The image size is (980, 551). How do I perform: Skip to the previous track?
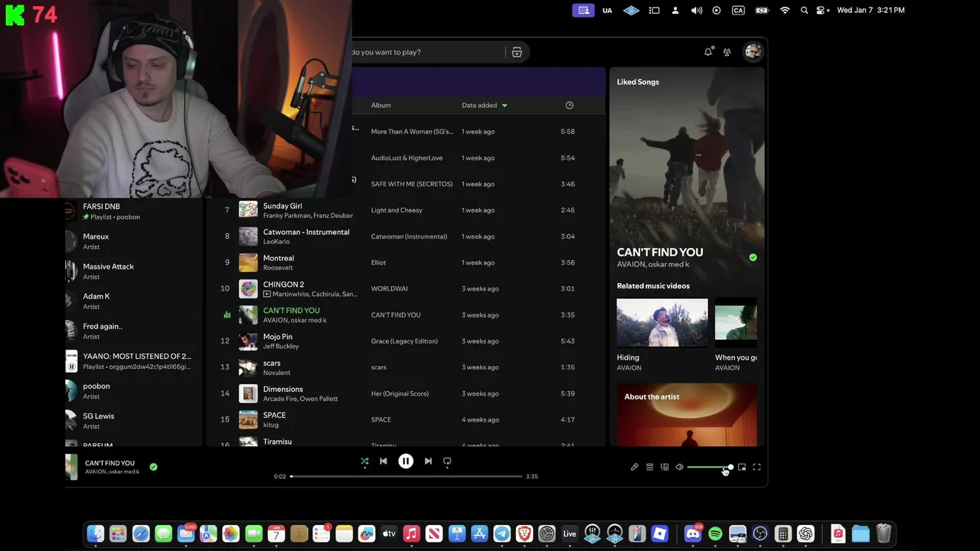coord(384,461)
